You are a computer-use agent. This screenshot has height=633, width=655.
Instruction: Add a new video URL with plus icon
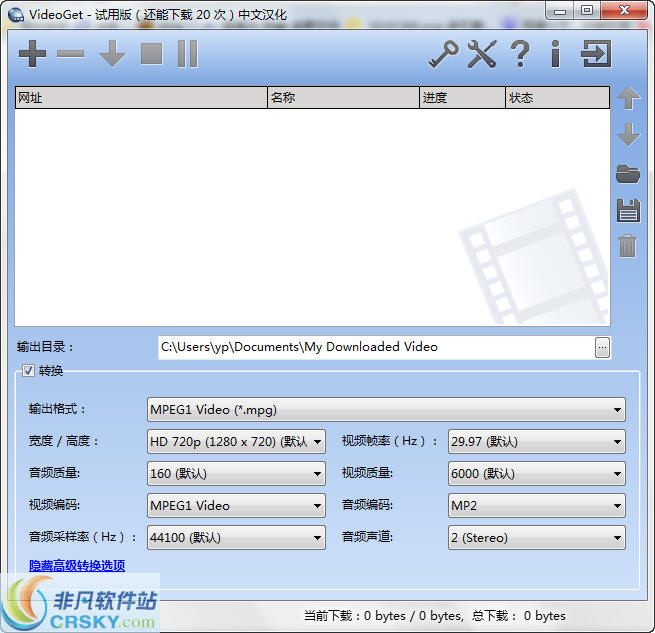coord(32,53)
